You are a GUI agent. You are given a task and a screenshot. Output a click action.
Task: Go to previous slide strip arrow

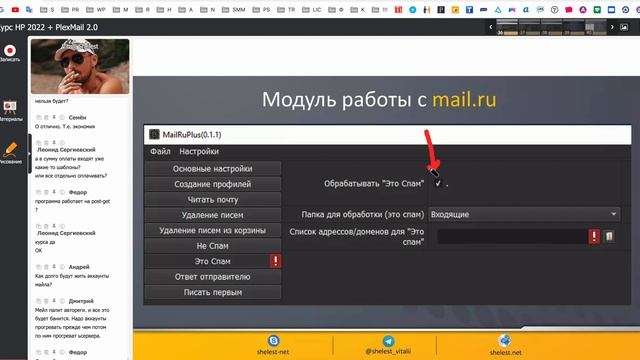click(491, 27)
